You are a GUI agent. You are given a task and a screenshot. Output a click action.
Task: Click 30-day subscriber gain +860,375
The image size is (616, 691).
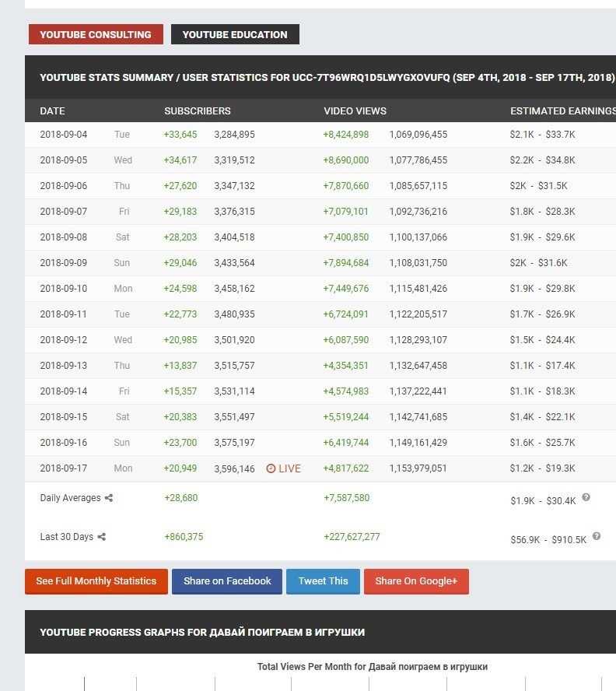tap(184, 537)
